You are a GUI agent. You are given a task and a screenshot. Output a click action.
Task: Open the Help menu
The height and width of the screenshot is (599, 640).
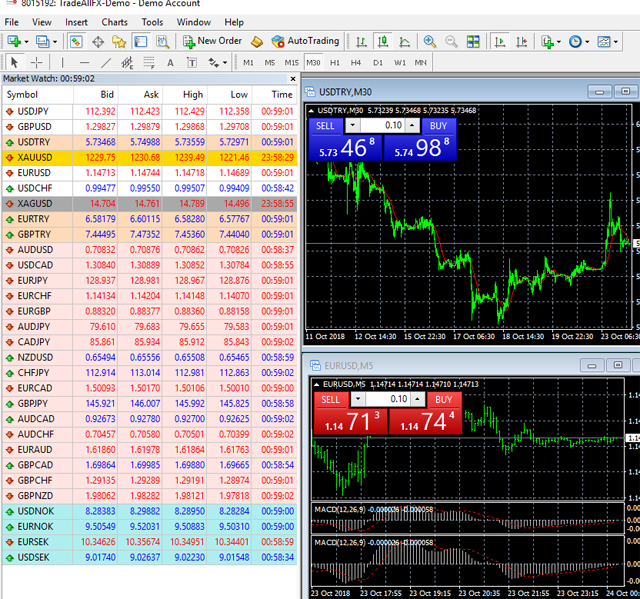point(234,22)
